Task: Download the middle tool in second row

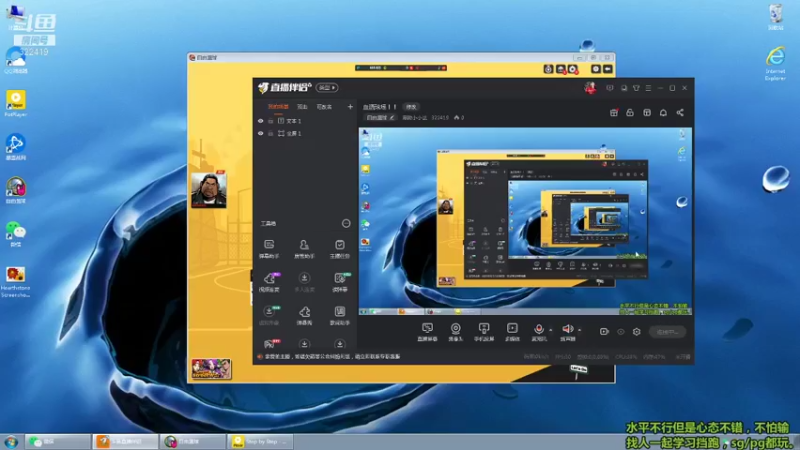Action: [x=304, y=282]
